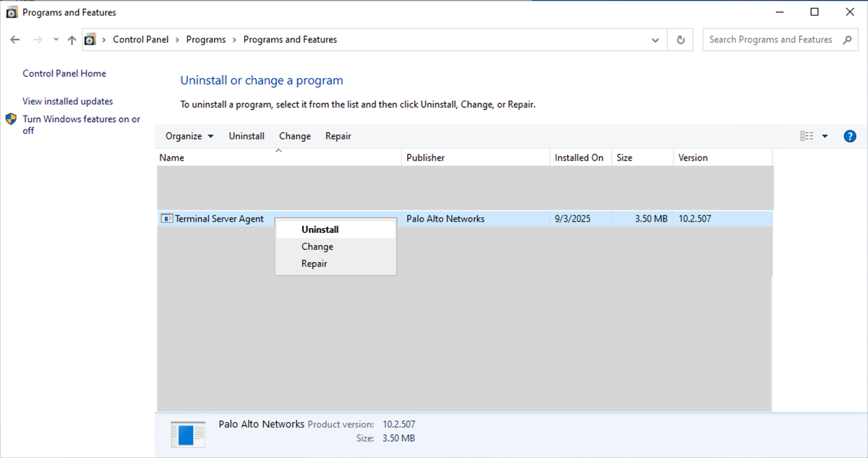The height and width of the screenshot is (458, 868).
Task: Go up one level with the Up arrow
Action: coord(72,40)
